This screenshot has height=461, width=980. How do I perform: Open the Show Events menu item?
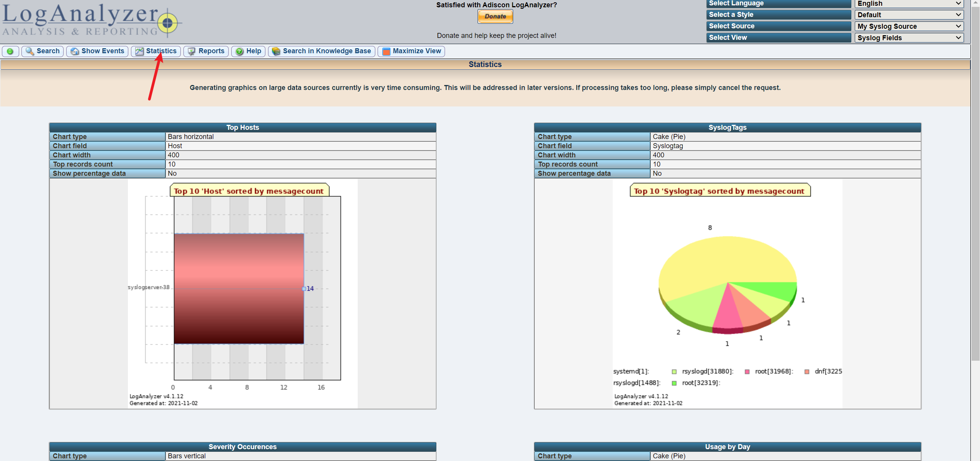[102, 51]
